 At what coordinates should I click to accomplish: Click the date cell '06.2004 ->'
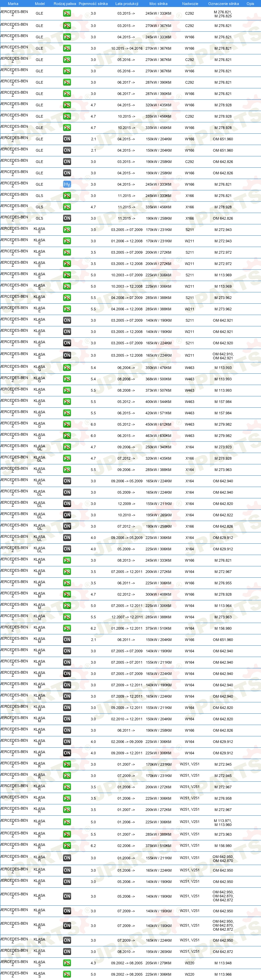click(x=126, y=368)
